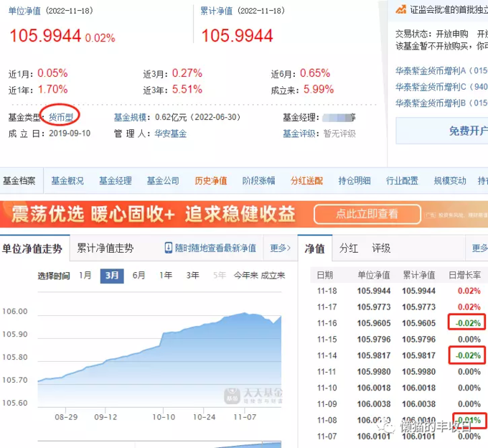Click the 基金评级 link

point(299,134)
